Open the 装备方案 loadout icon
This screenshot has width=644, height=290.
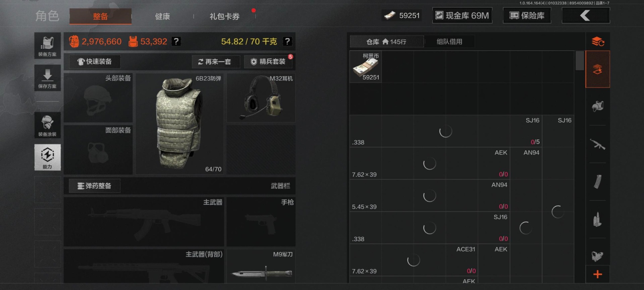47,46
